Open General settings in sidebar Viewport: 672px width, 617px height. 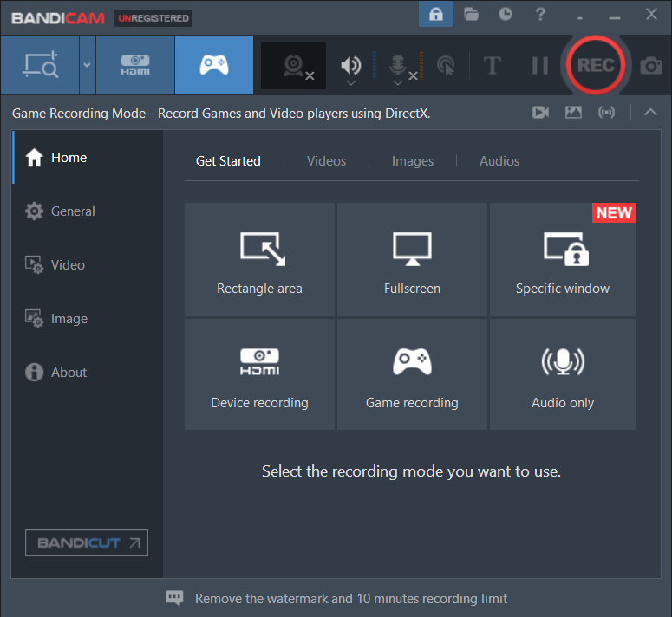(88, 211)
